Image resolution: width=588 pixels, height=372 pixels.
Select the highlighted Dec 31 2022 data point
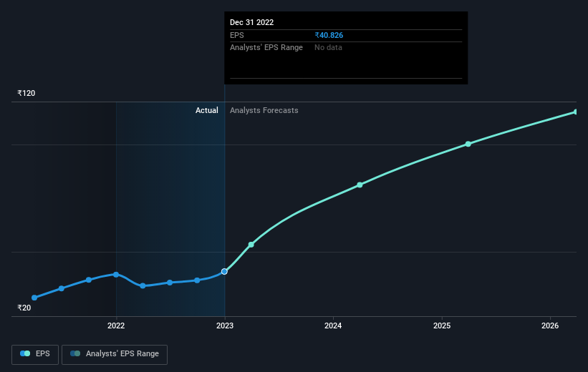click(x=224, y=271)
